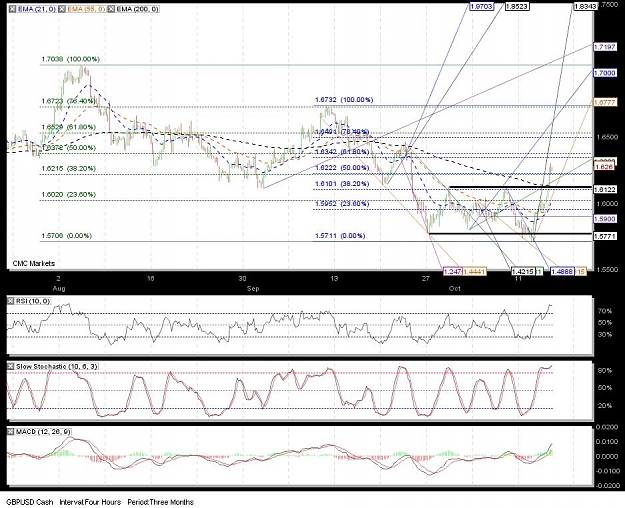The width and height of the screenshot is (625, 508).
Task: Close the Slow Stochastic panel via its X box
Action: [x=11, y=366]
